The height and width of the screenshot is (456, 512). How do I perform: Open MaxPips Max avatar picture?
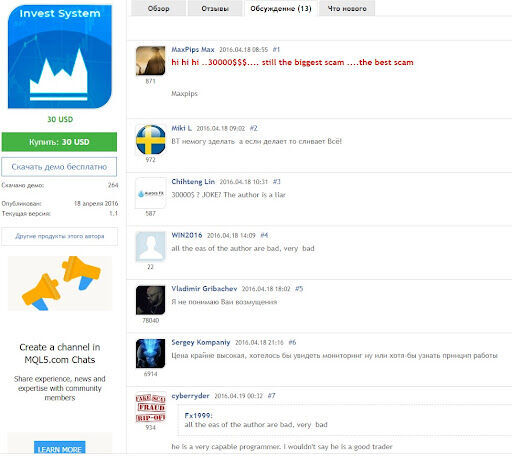point(150,61)
